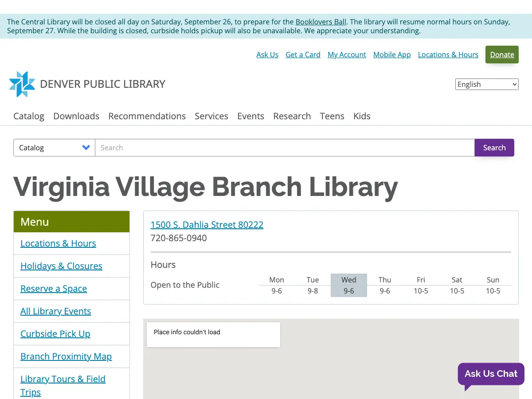The height and width of the screenshot is (399, 532).
Task: Open the Mobile App link
Action: point(392,55)
